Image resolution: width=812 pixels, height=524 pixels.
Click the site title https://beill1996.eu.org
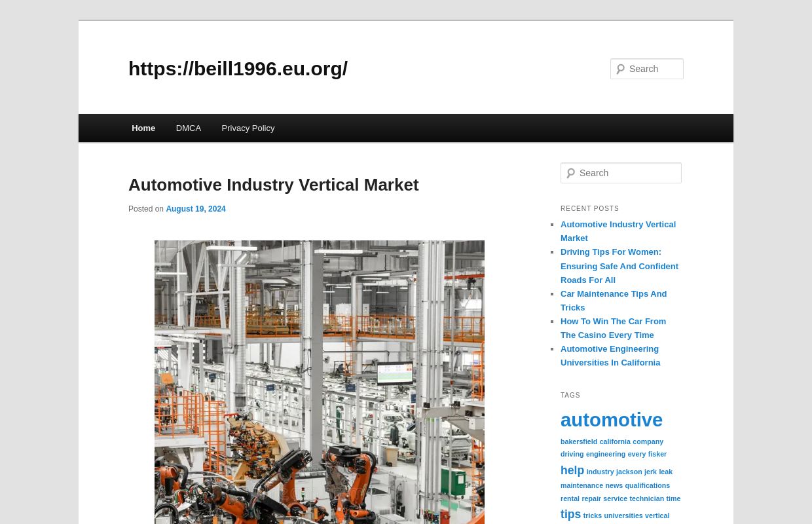click(x=238, y=68)
